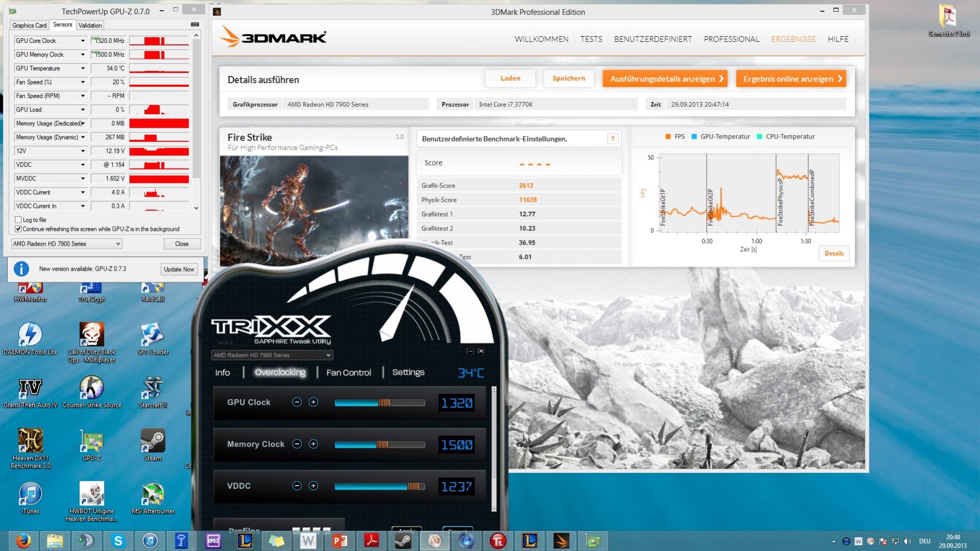The height and width of the screenshot is (551, 980).
Task: Open the HWMonitor desktop shortcut
Action: coord(30,293)
